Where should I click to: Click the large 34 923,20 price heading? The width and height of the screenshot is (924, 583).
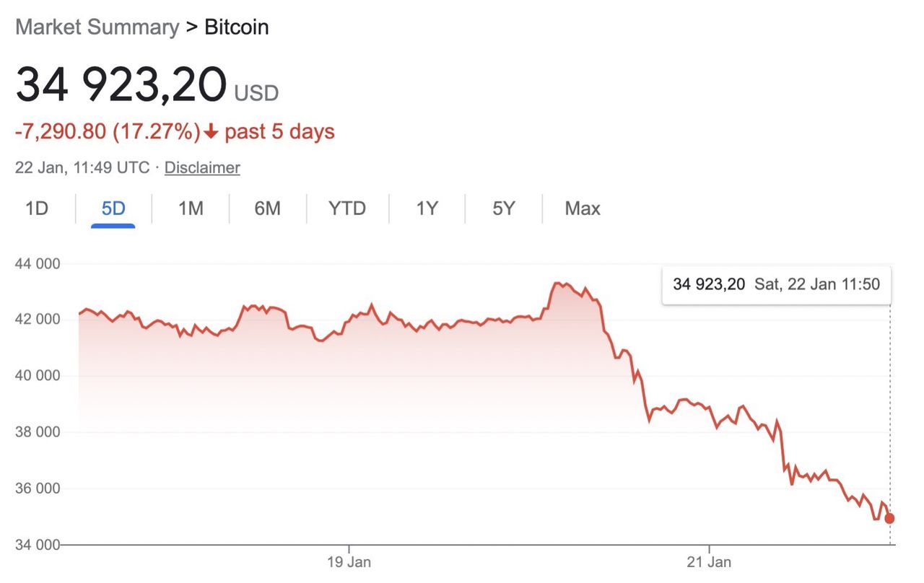tap(121, 84)
